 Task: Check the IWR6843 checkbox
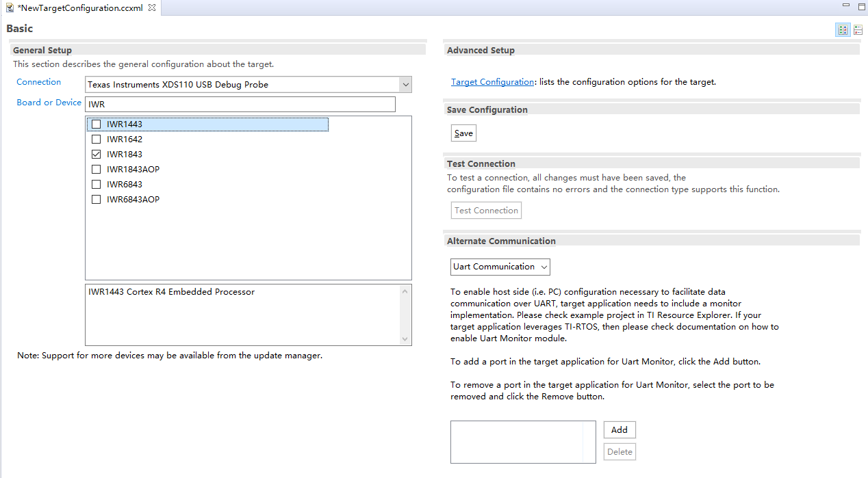click(x=96, y=185)
